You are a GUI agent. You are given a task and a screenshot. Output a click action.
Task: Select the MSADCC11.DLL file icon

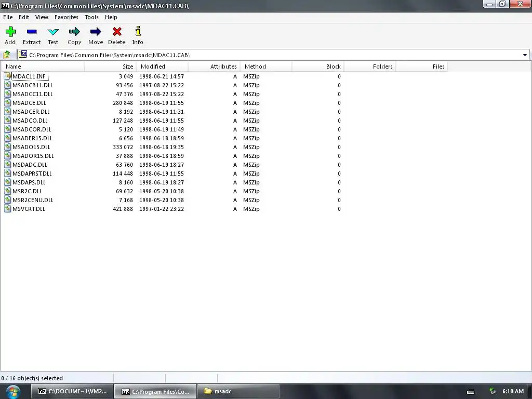pos(7,94)
